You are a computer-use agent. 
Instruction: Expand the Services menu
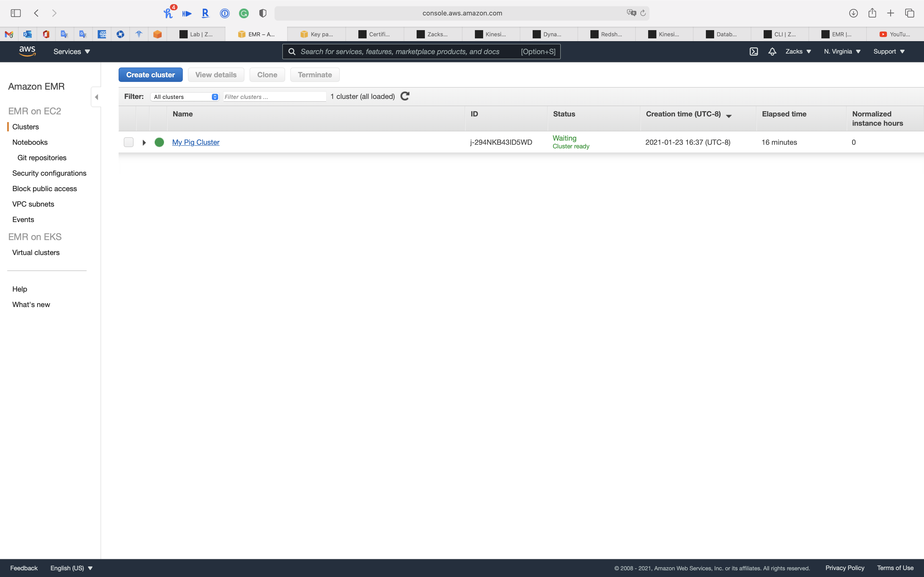[71, 52]
